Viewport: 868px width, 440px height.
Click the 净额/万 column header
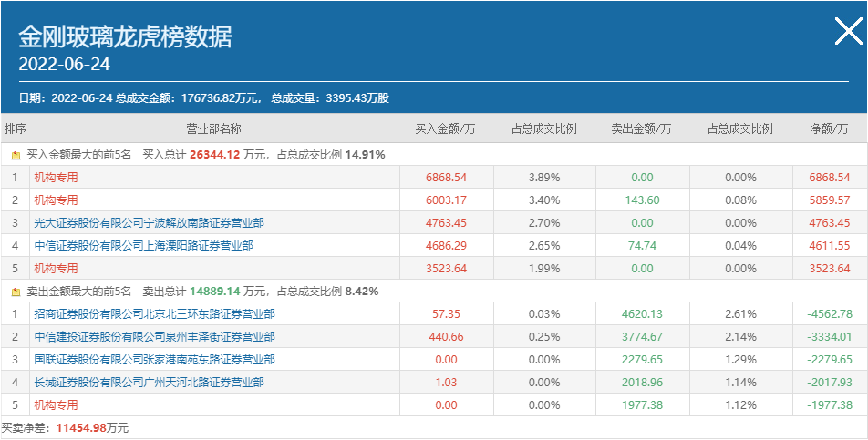click(x=828, y=129)
